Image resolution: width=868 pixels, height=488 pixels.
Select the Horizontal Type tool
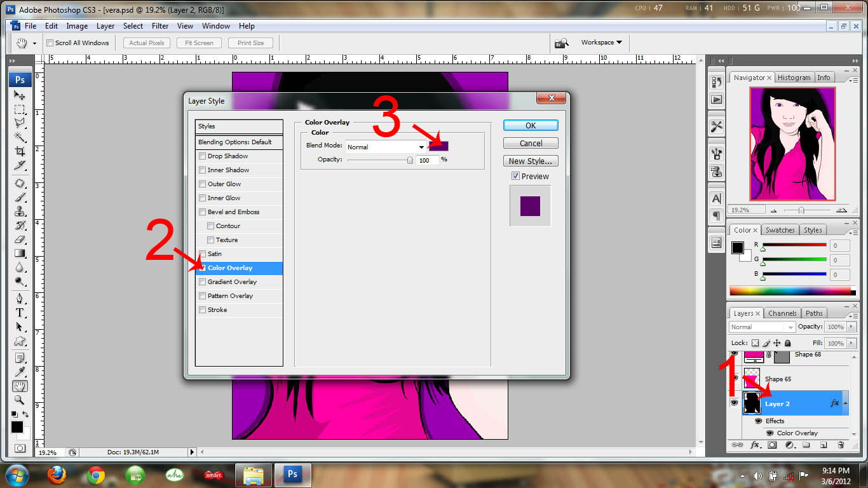[x=20, y=313]
